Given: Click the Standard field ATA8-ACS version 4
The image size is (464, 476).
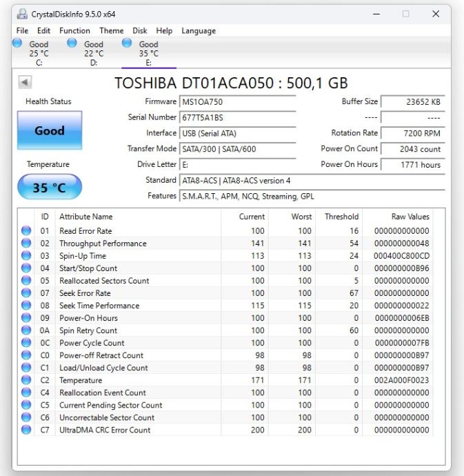Looking at the screenshot, I should tap(312, 181).
